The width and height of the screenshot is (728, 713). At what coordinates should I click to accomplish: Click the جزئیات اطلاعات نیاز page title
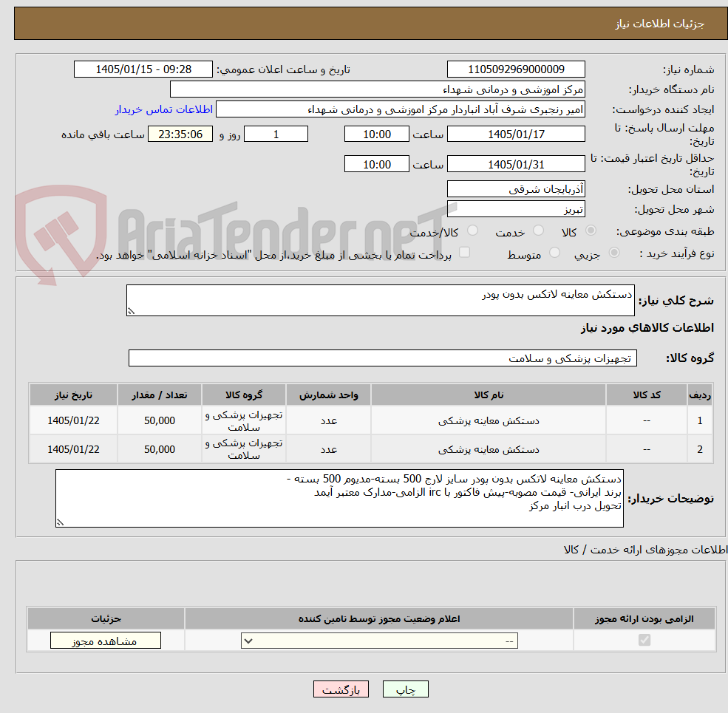click(660, 24)
